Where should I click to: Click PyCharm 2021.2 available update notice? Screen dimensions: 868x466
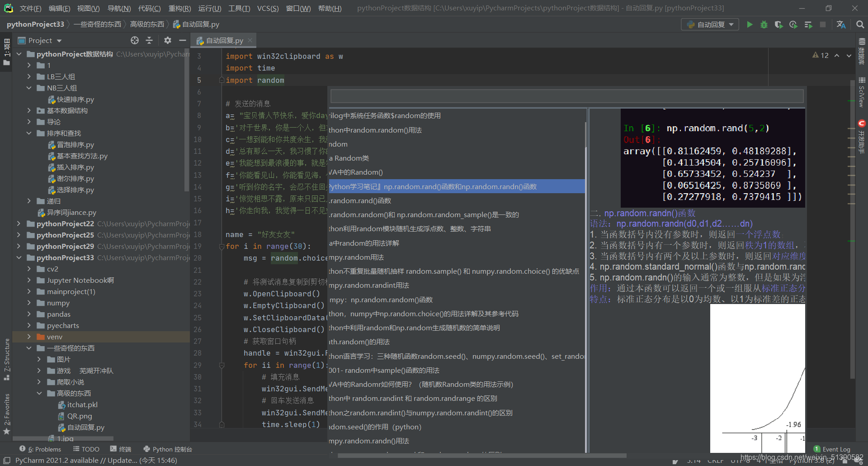point(96,460)
